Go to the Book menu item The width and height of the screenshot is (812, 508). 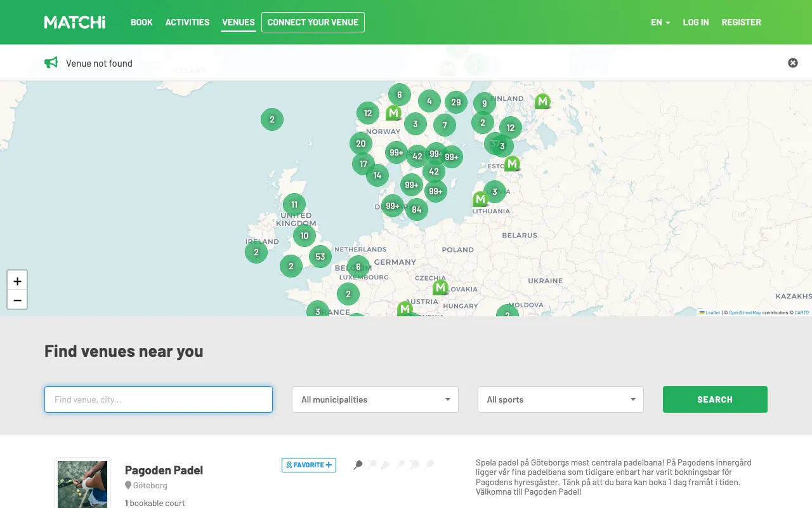point(141,22)
